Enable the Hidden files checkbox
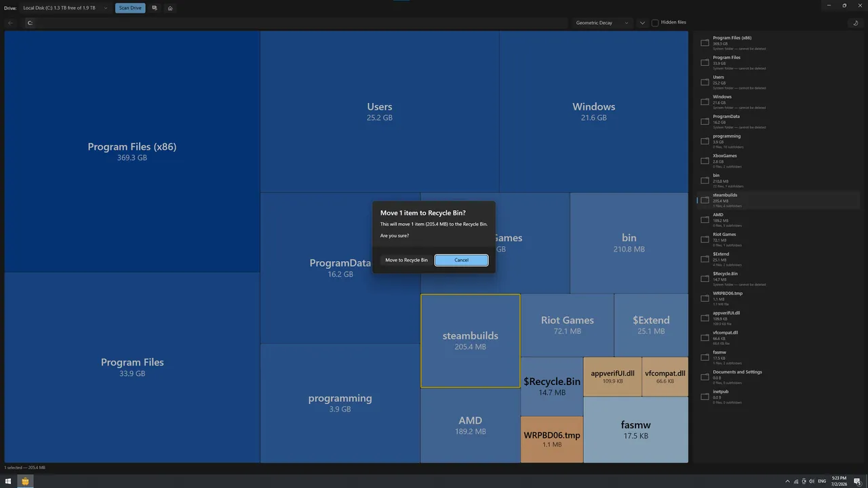This screenshot has height=488, width=868. point(655,23)
